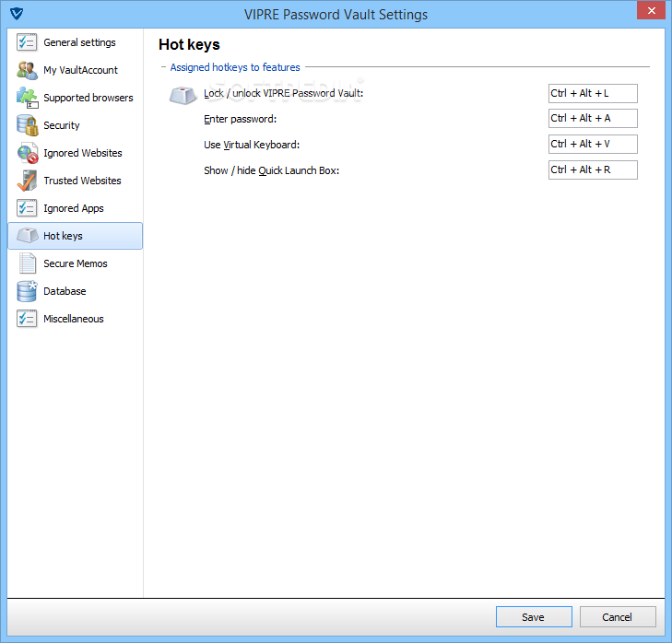Image resolution: width=672 pixels, height=643 pixels.
Task: Click the Hot keys keycap sidebar icon
Action: click(27, 236)
